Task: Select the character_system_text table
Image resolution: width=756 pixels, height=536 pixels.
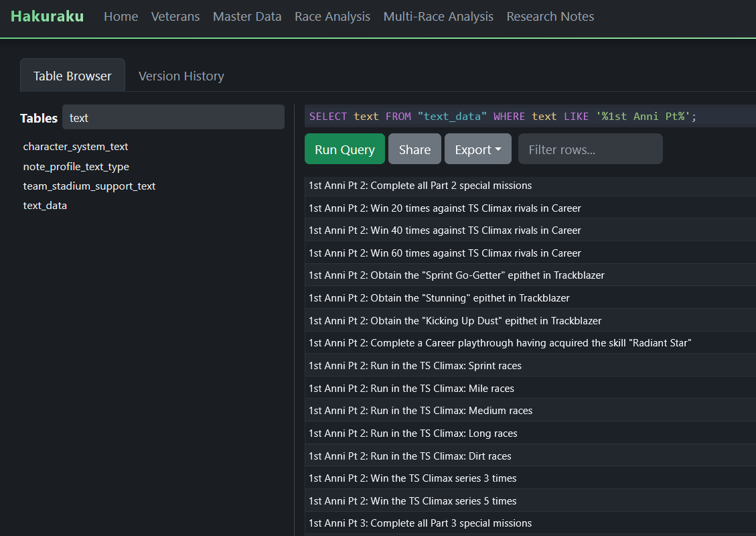Action: (x=76, y=146)
